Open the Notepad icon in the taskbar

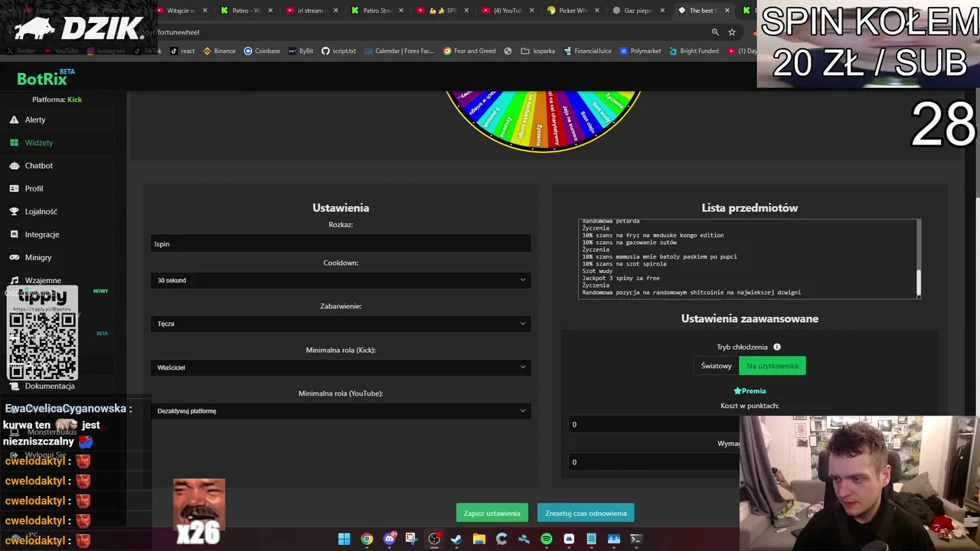[592, 539]
